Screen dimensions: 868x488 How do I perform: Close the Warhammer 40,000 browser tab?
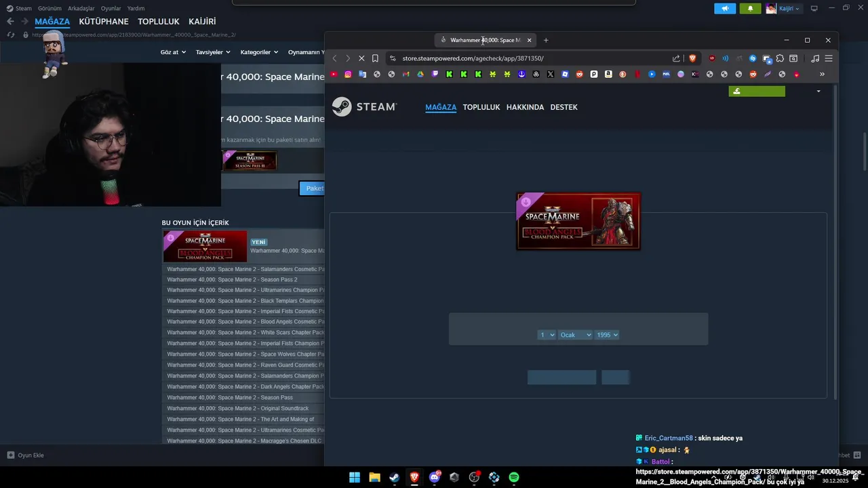point(530,40)
